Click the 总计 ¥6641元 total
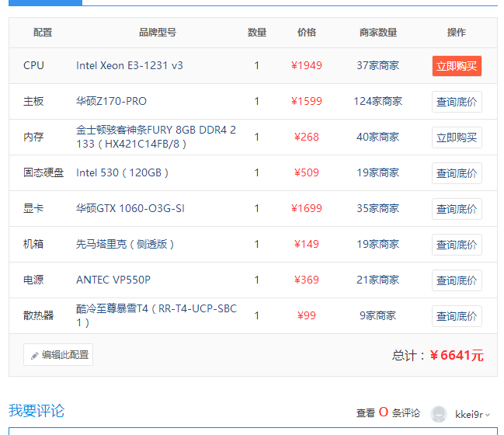The height and width of the screenshot is (435, 504). (437, 356)
